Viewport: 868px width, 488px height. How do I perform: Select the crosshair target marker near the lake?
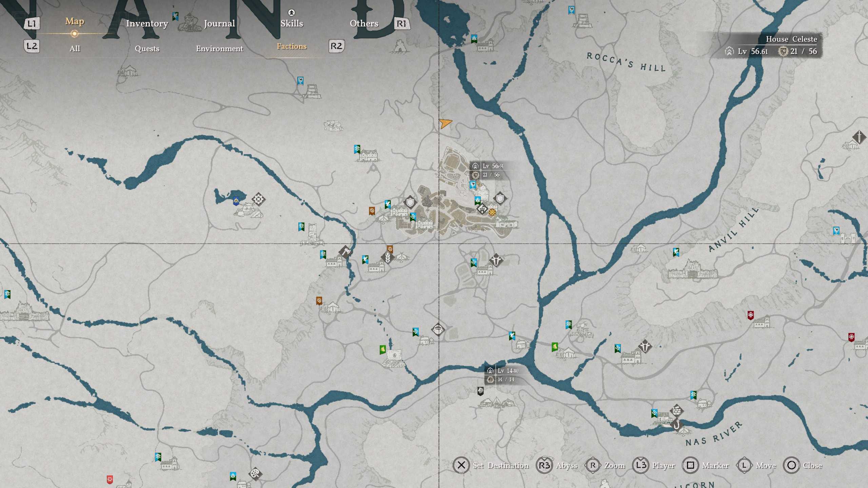click(x=259, y=199)
